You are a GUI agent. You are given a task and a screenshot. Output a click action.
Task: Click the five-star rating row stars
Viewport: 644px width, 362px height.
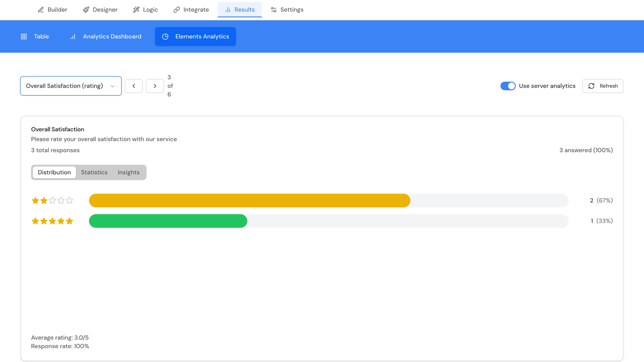click(52, 221)
